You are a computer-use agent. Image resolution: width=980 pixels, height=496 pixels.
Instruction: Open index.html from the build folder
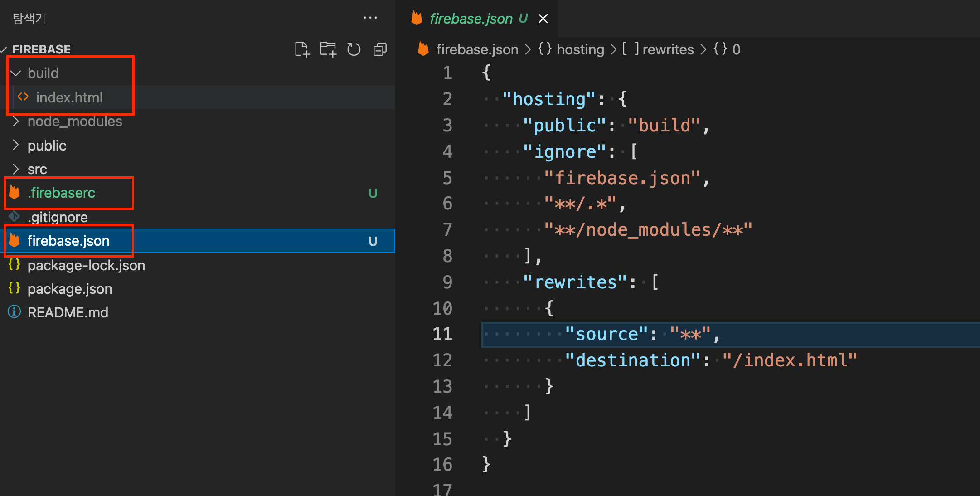click(x=69, y=97)
